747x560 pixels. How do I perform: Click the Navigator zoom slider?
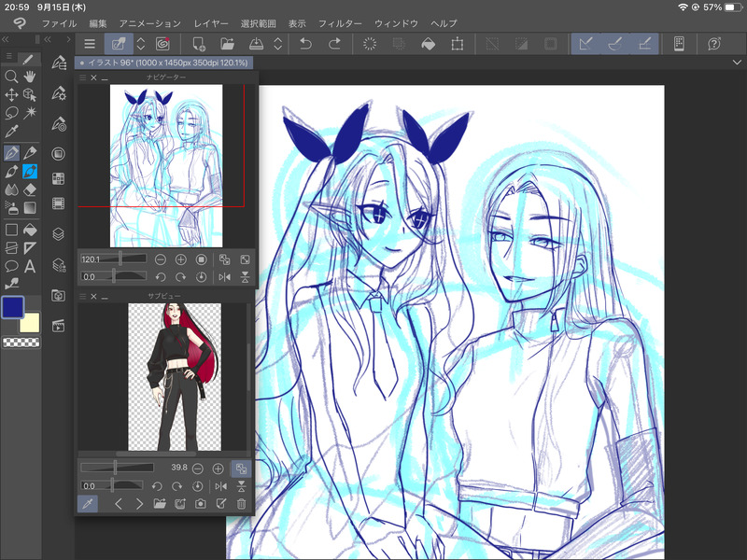coord(113,259)
